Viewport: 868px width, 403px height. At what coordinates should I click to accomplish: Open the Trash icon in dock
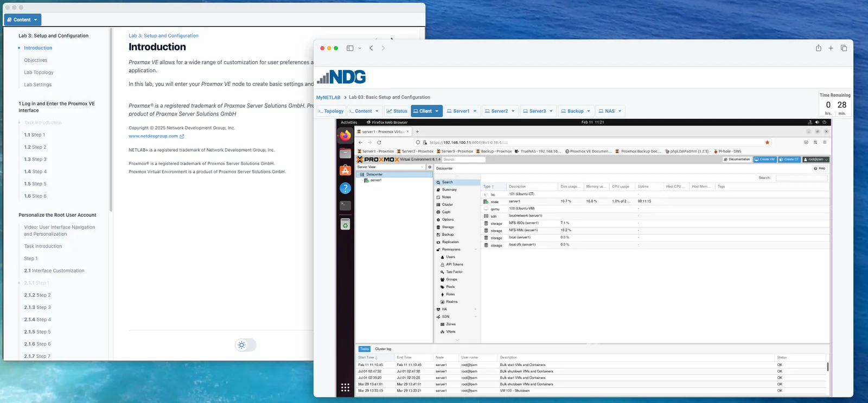[x=345, y=224]
